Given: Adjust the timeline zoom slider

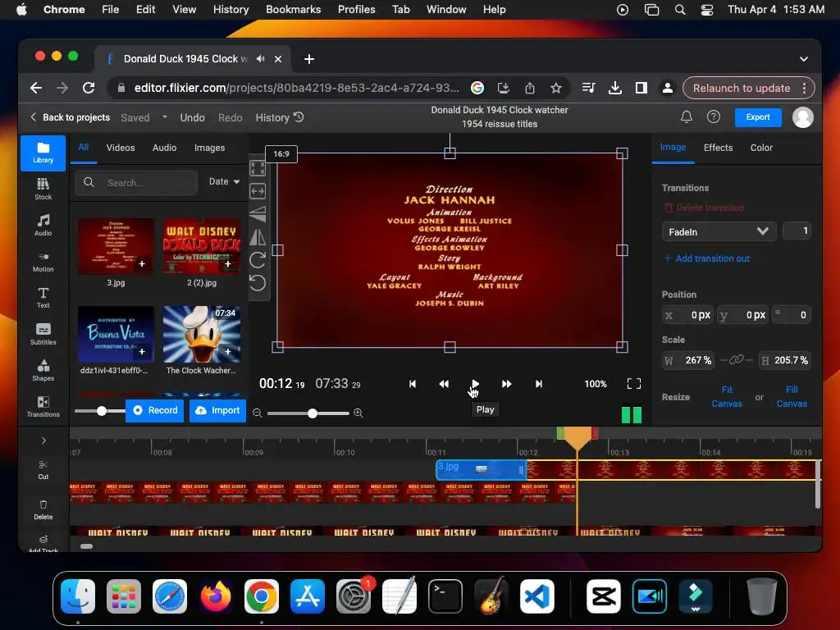Looking at the screenshot, I should click(313, 413).
